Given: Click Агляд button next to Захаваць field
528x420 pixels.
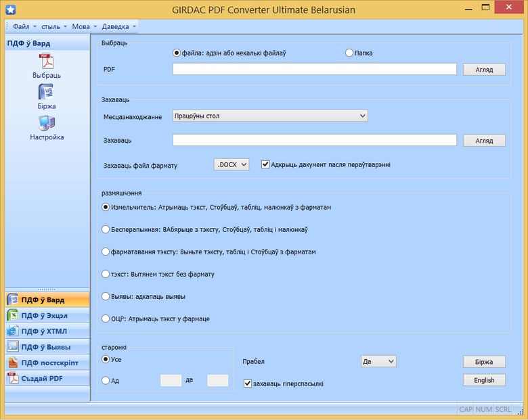Looking at the screenshot, I should 484,141.
